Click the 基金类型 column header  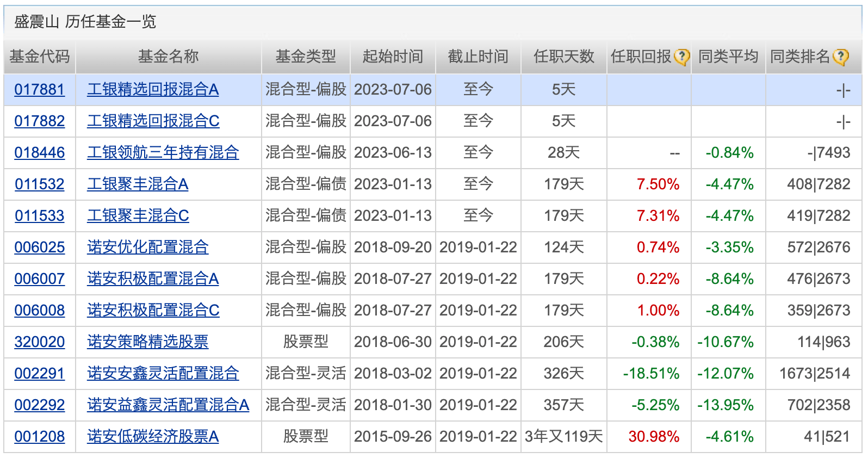point(306,57)
